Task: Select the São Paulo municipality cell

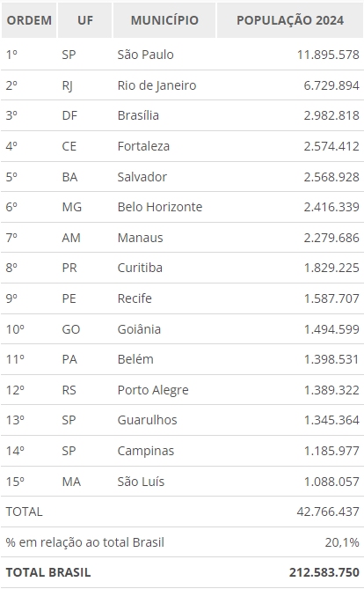Action: pyautogui.click(x=145, y=55)
